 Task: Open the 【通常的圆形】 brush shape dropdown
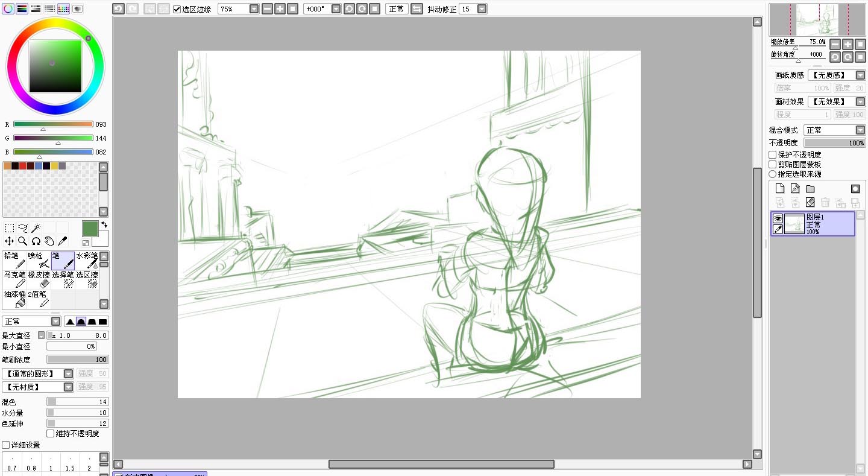coord(68,374)
